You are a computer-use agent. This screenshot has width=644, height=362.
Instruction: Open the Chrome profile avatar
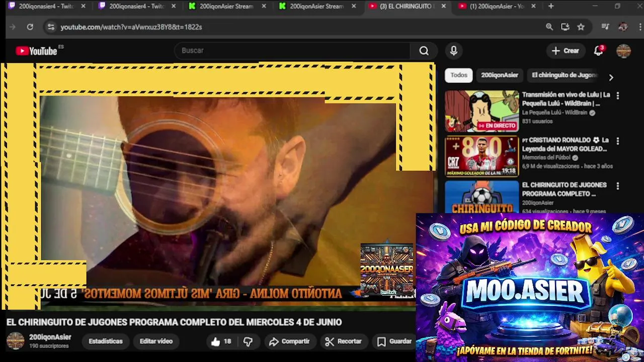(x=623, y=27)
